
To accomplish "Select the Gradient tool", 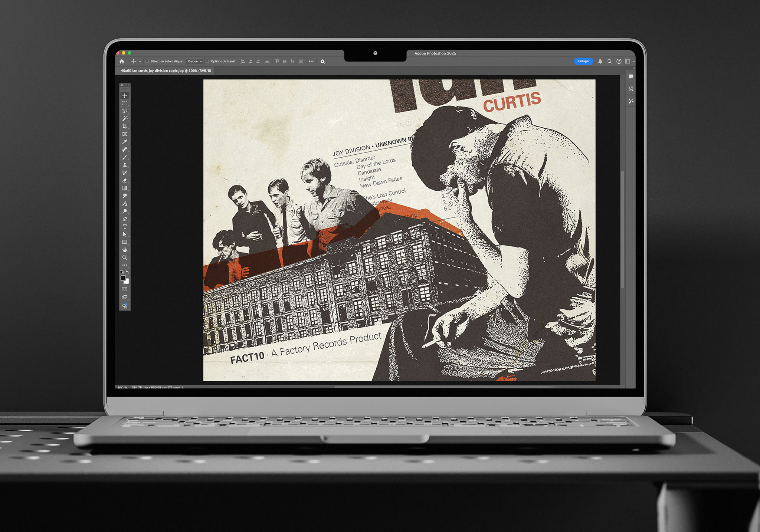I will point(125,188).
